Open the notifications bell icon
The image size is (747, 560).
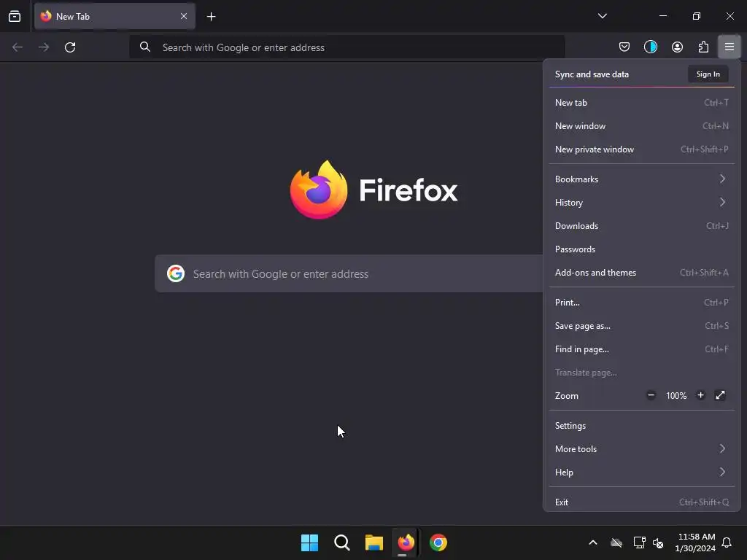point(727,542)
